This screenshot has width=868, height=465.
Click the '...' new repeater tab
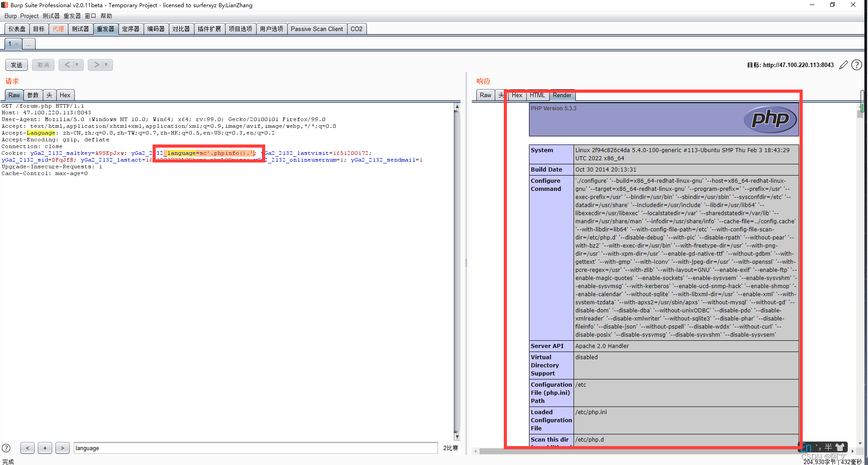point(28,44)
